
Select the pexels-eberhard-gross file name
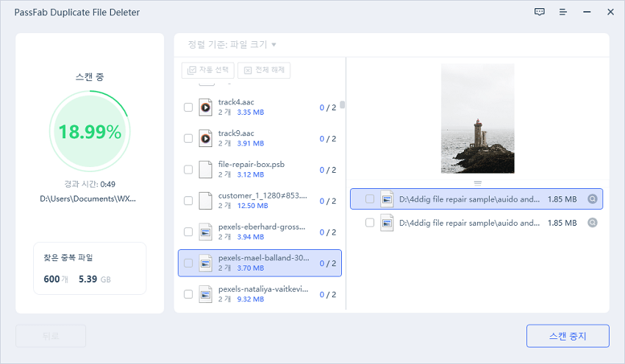click(x=262, y=226)
